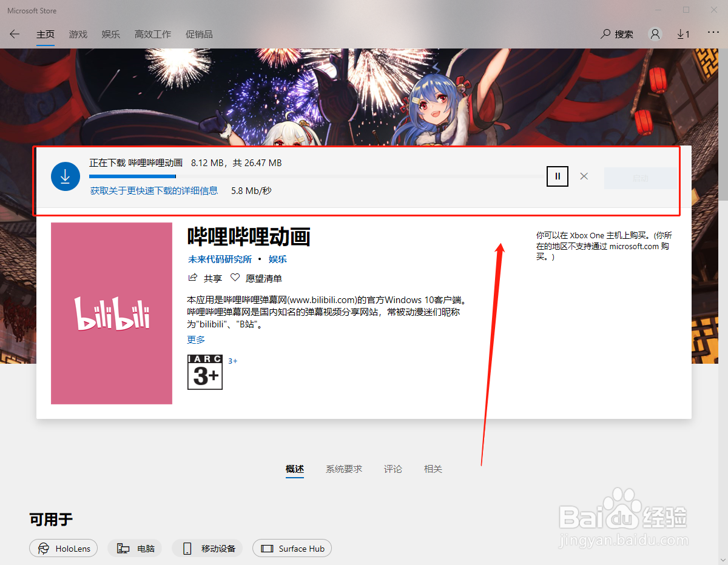Click the 电脑 device chip
Viewport: 728px width, 565px height.
coord(136,549)
